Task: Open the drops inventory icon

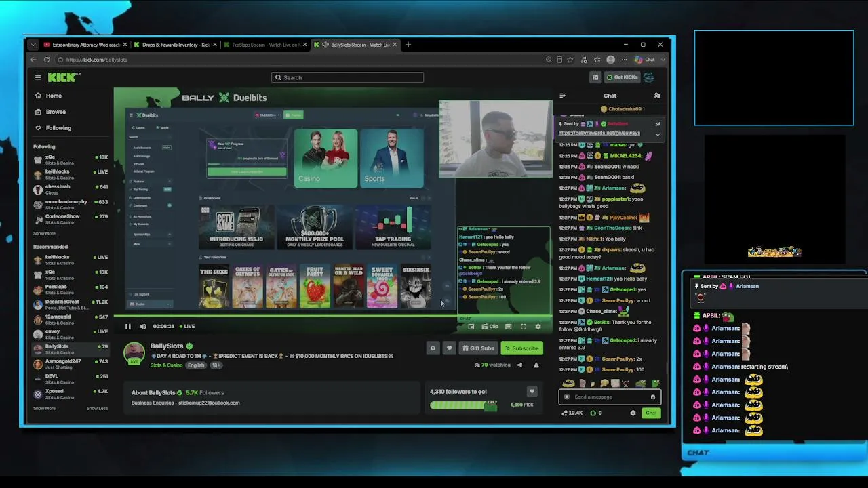Action: (595, 77)
